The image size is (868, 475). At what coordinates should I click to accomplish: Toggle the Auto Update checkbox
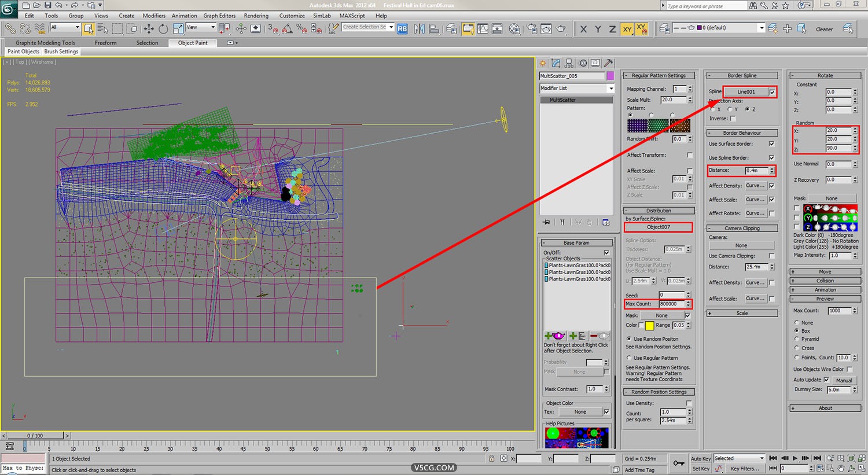pos(826,380)
